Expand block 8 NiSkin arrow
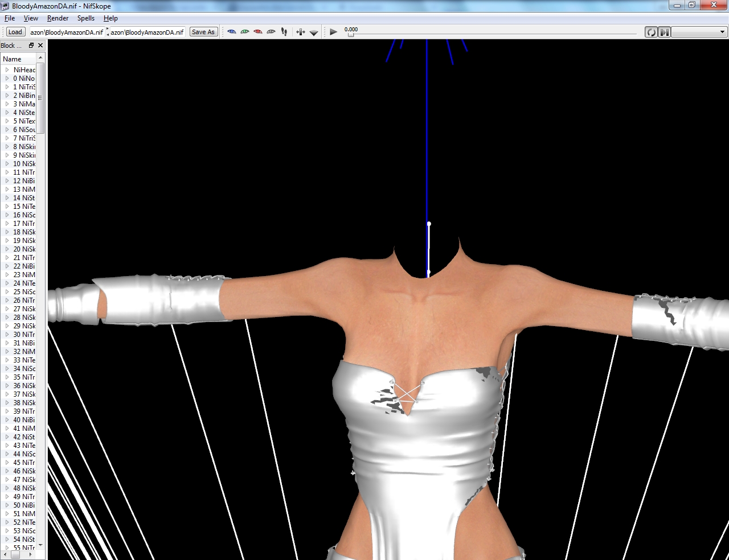This screenshot has width=729, height=560. point(7,147)
